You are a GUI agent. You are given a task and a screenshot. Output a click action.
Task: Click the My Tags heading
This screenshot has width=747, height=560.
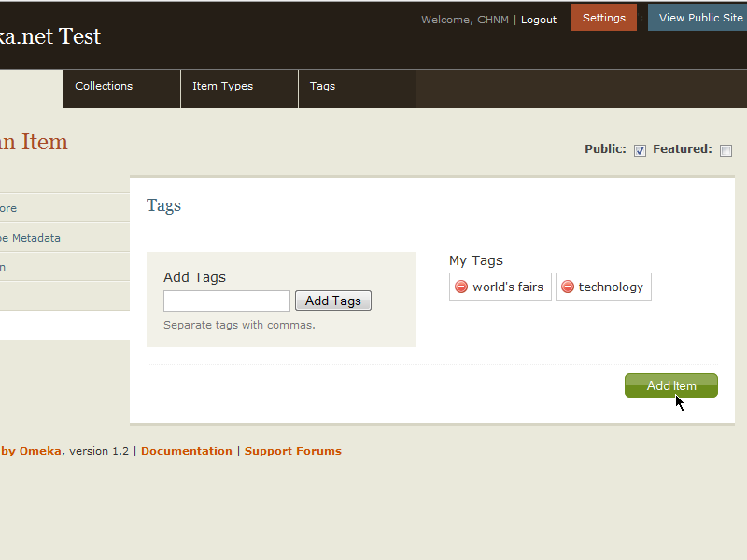click(476, 261)
